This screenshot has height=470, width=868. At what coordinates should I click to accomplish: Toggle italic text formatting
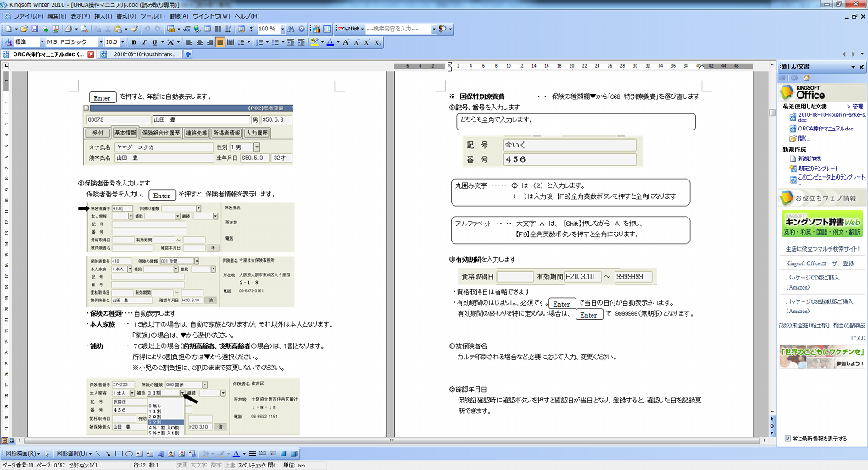pos(144,41)
